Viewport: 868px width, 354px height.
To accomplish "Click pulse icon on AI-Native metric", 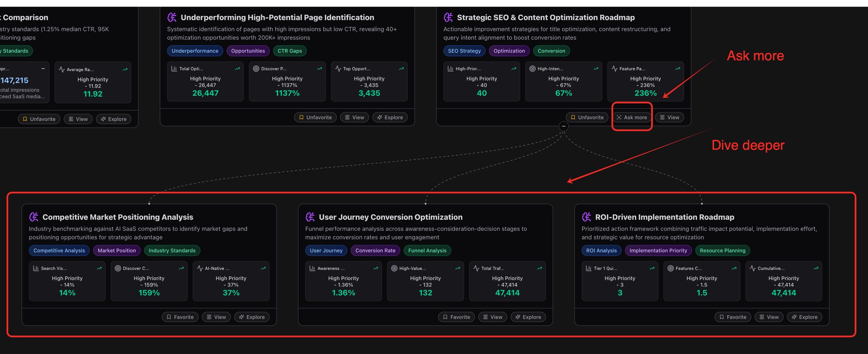I will (200, 268).
